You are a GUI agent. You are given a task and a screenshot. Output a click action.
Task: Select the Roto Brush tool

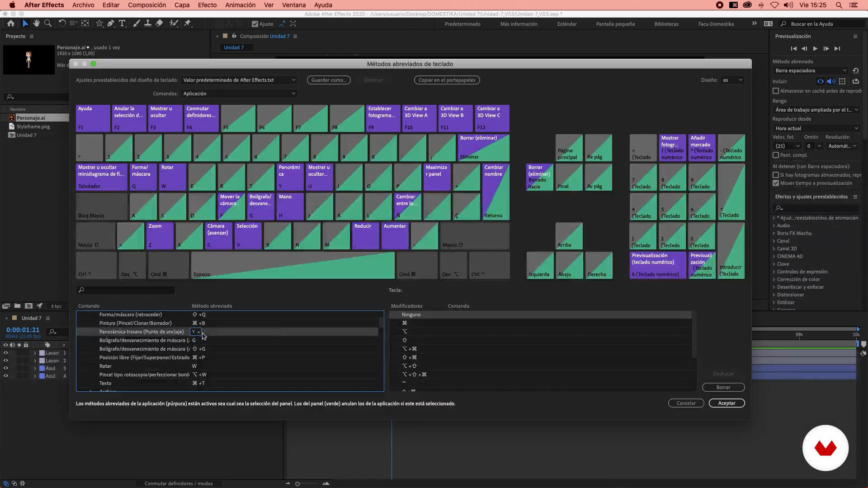(x=174, y=23)
